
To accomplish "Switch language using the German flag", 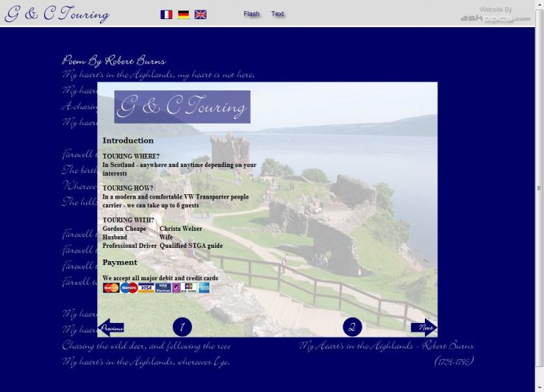I will 183,14.
